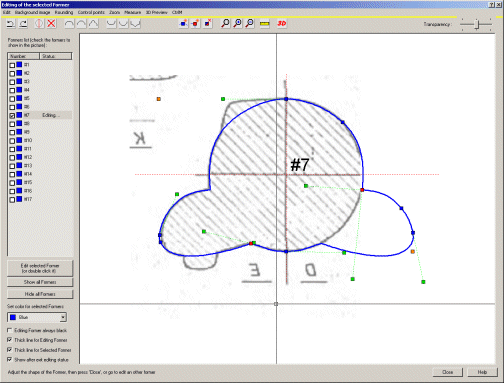The image size is (504, 383).
Task: Select the first lower rounding shape icon
Action: (111, 23)
